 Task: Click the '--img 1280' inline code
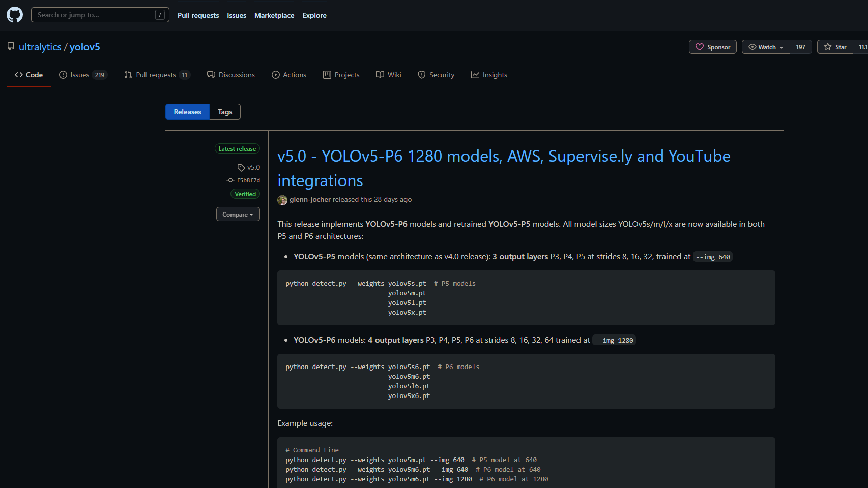(x=614, y=340)
